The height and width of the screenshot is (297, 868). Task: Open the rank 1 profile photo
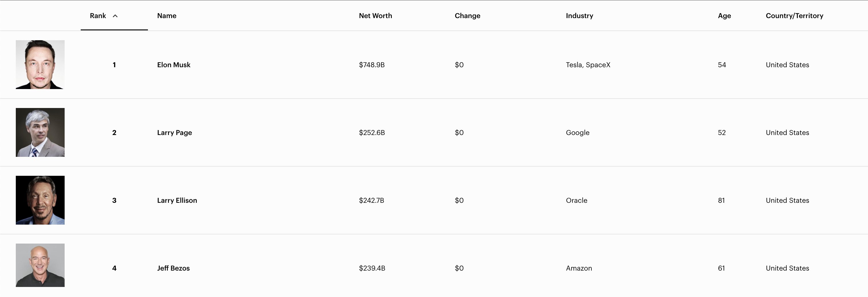pyautogui.click(x=40, y=65)
